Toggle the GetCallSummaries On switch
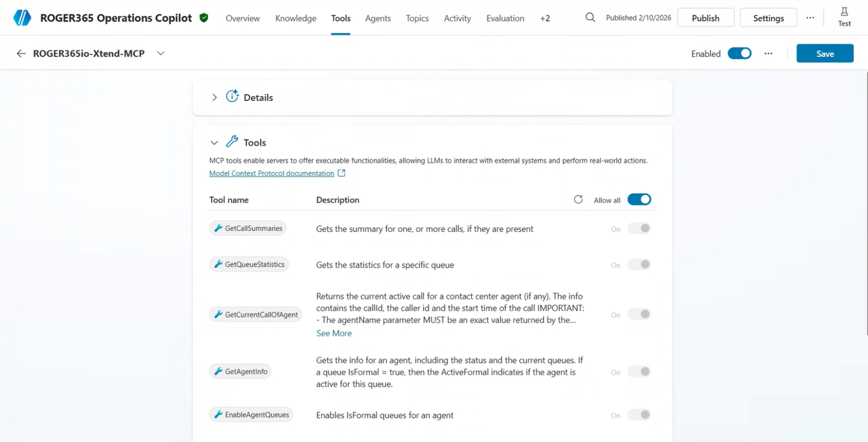The height and width of the screenshot is (442, 868). point(639,229)
